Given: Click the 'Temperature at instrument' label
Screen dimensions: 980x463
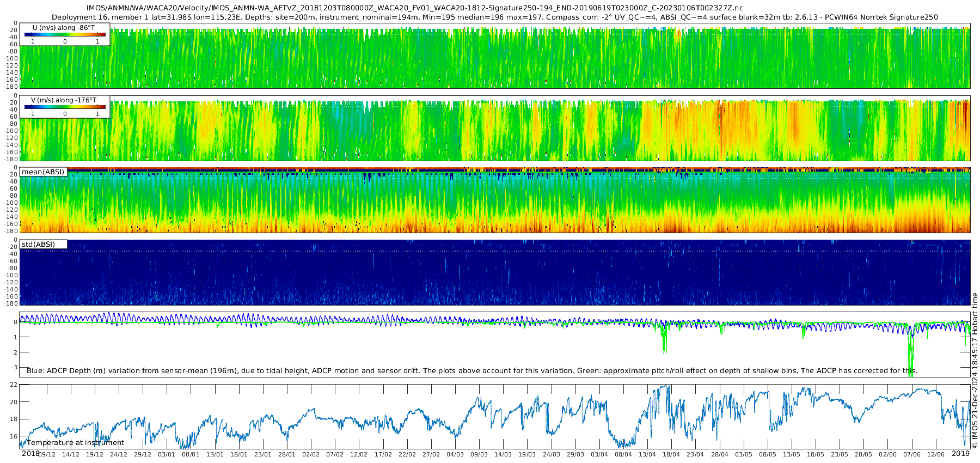Looking at the screenshot, I should 76,443.
